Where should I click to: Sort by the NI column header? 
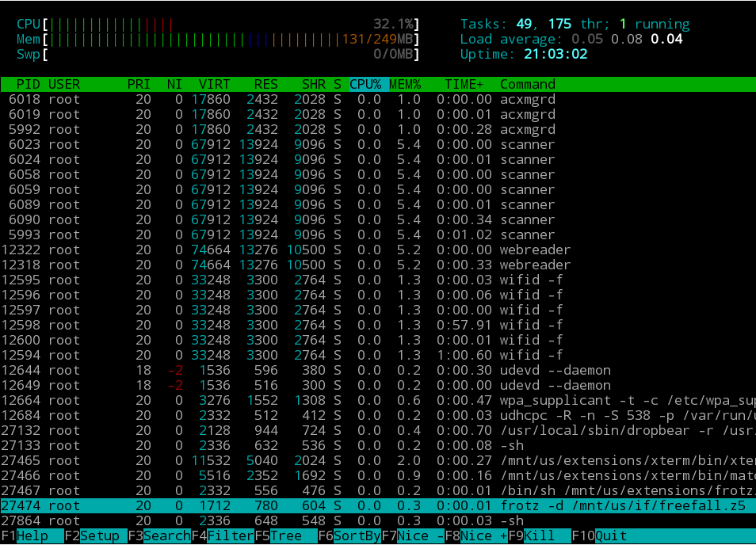pos(174,84)
